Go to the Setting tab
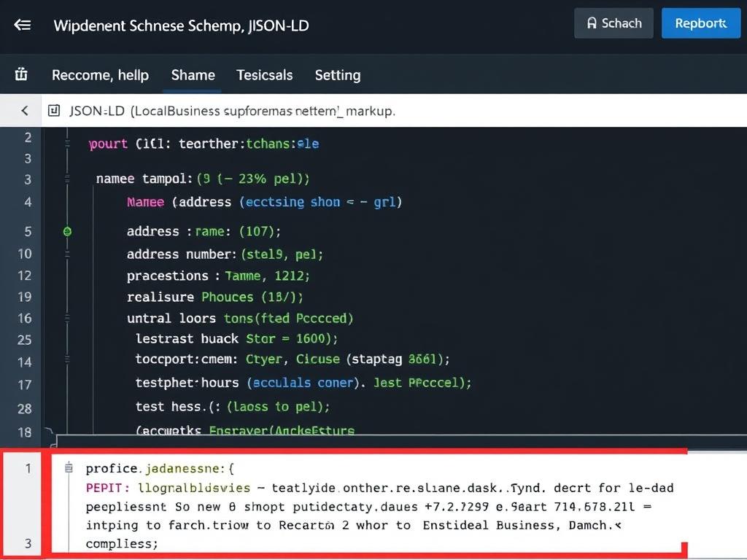Screen dimensions: 747x560 pyautogui.click(x=337, y=75)
